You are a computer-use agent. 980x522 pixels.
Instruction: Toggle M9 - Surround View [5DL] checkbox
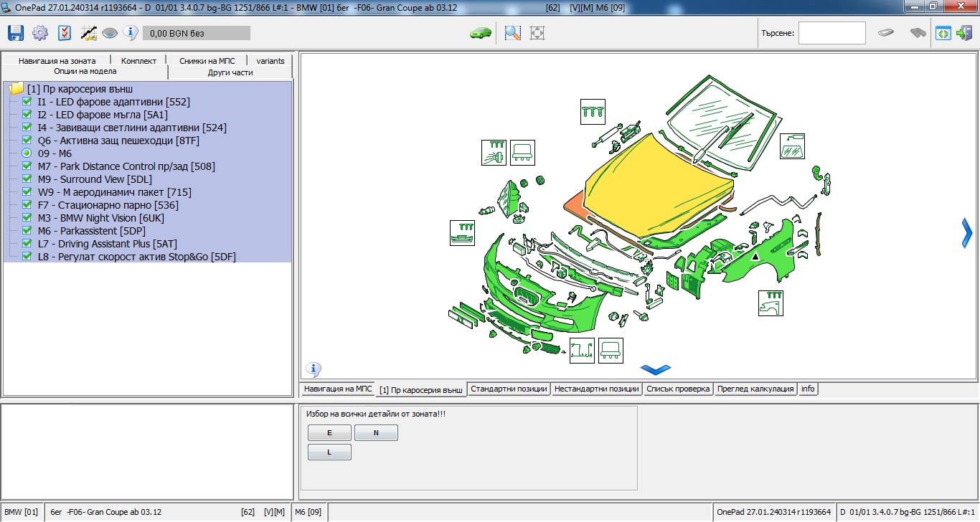(x=27, y=179)
